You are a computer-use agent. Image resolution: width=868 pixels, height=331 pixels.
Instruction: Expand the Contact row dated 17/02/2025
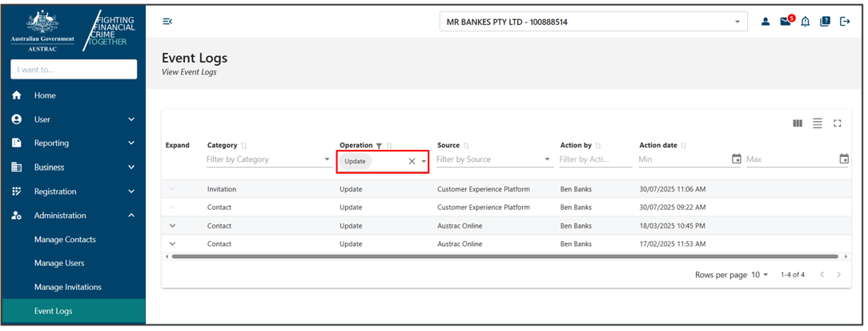point(172,244)
